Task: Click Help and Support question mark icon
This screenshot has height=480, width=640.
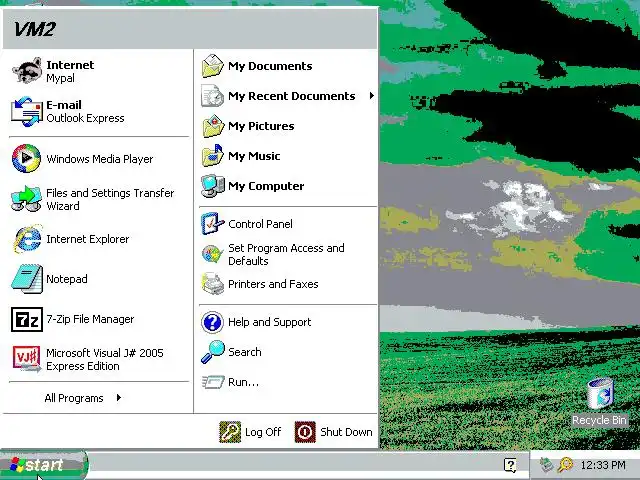Action: point(213,322)
